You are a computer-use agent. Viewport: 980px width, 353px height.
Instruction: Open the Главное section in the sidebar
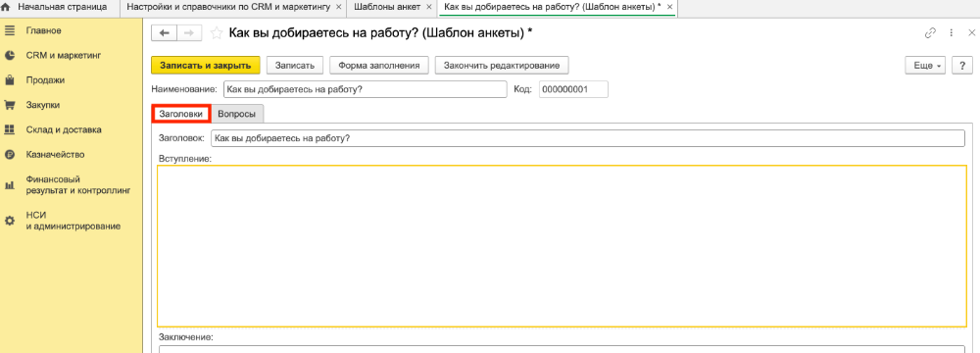point(44,30)
